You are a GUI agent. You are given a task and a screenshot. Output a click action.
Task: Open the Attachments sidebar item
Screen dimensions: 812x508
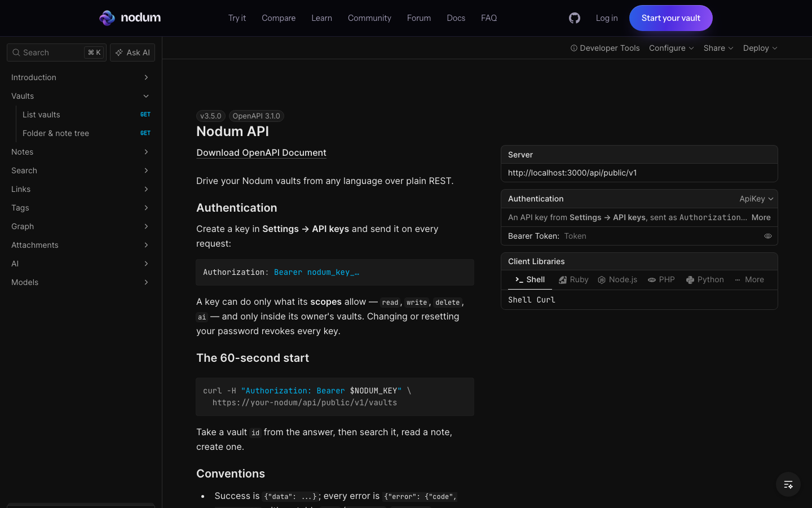point(81,245)
